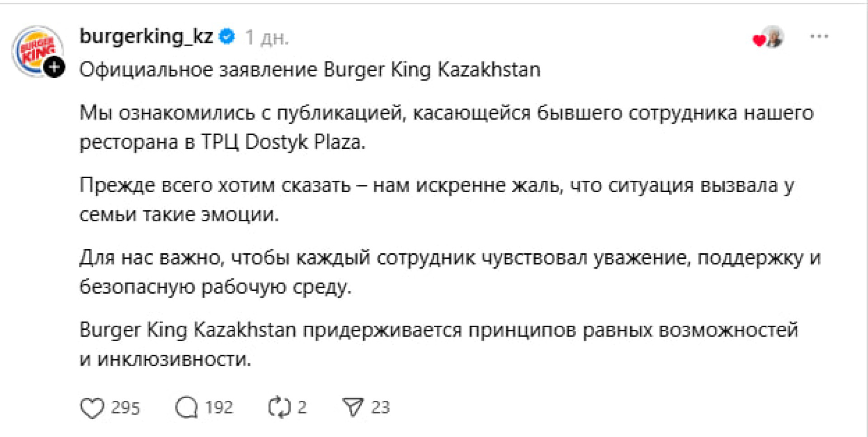
Task: Click the share count of 23
Action: point(380,408)
